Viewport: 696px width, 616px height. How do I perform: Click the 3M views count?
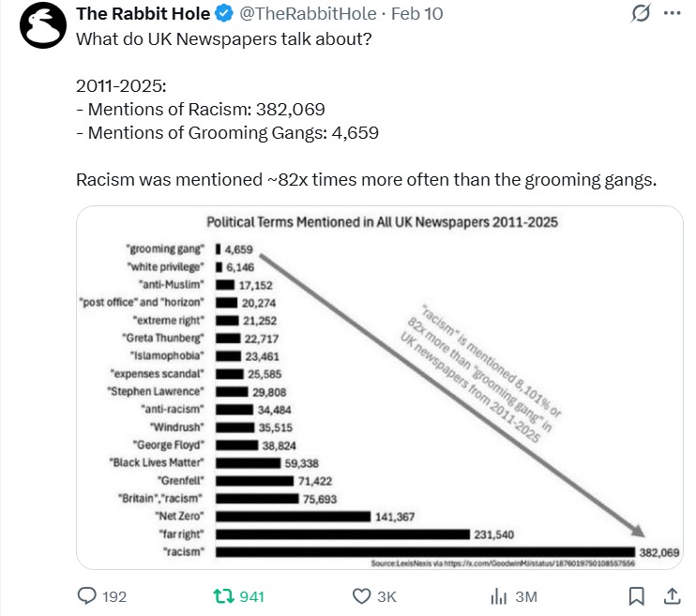[x=526, y=596]
